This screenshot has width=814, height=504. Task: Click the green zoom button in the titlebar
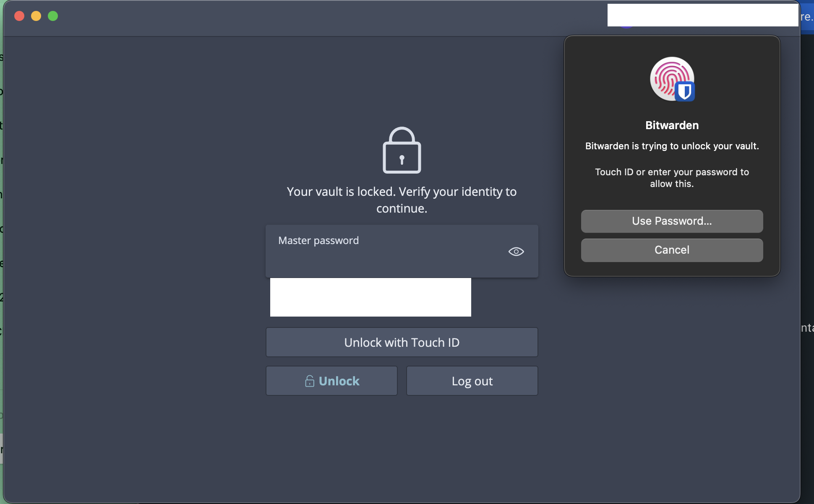(53, 16)
